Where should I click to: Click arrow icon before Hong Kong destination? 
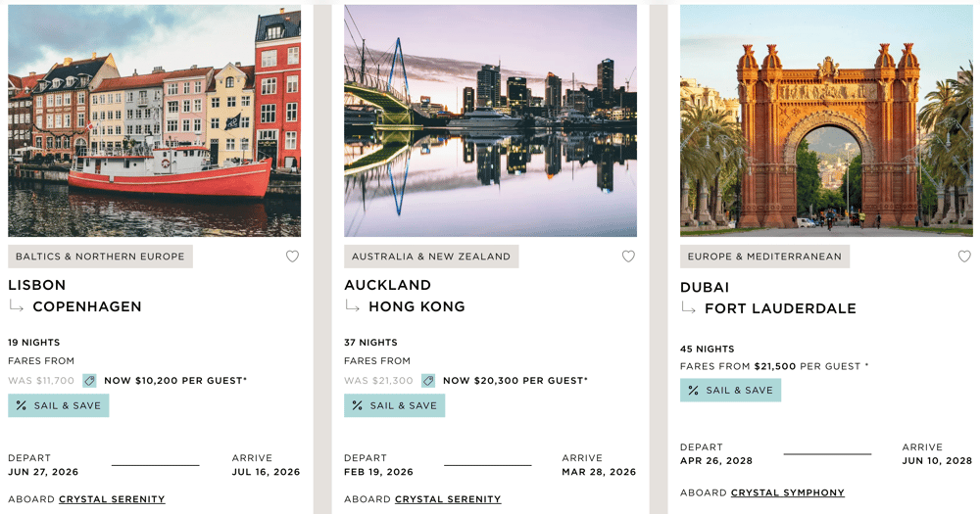[353, 306]
